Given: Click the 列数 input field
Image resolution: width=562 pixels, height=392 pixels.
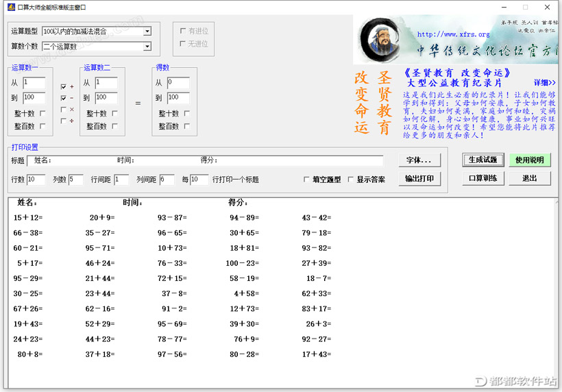Looking at the screenshot, I should (x=76, y=180).
